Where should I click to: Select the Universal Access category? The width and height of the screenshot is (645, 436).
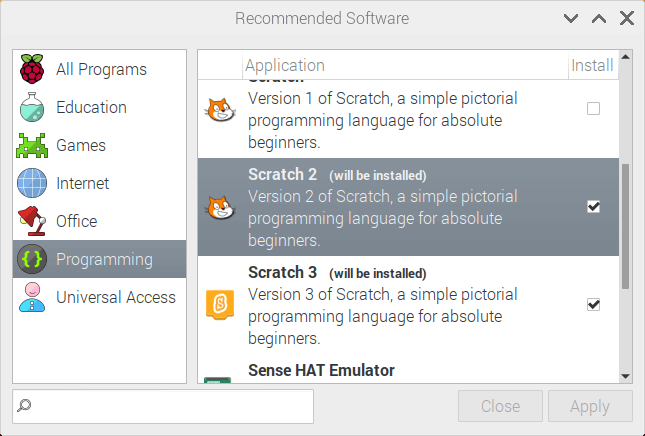click(x=100, y=297)
